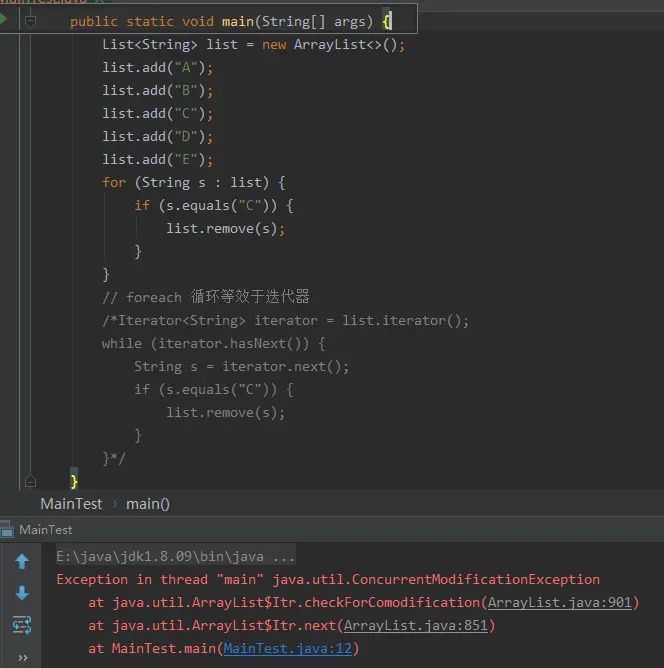Open ArrayList.java:901 stack trace link

coord(560,602)
